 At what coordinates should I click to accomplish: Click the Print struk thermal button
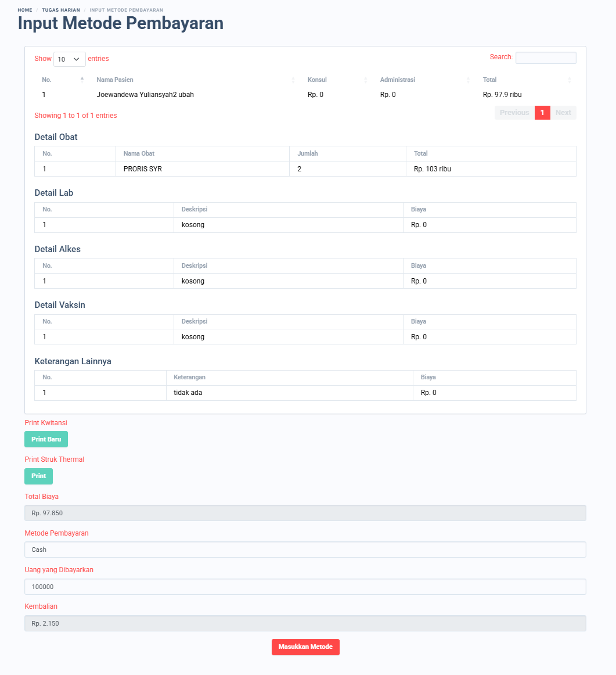click(x=38, y=476)
